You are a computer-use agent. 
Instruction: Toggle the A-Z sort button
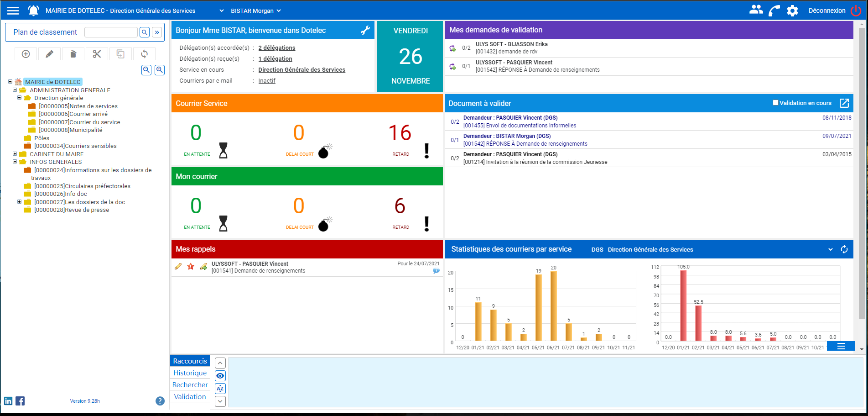[x=220, y=389]
